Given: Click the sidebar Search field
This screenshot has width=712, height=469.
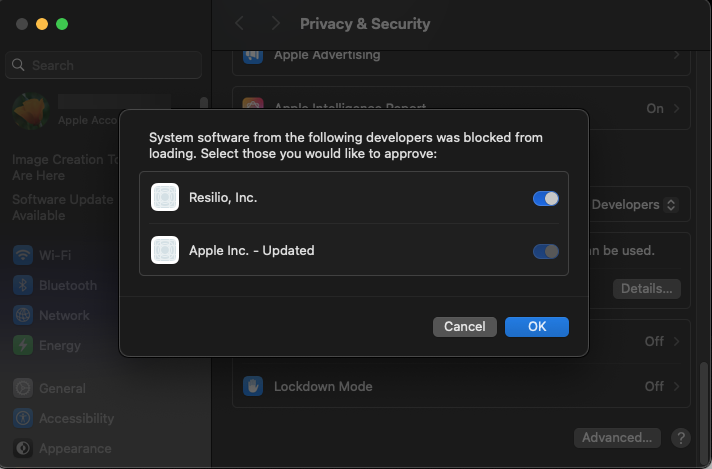Looking at the screenshot, I should [104, 65].
